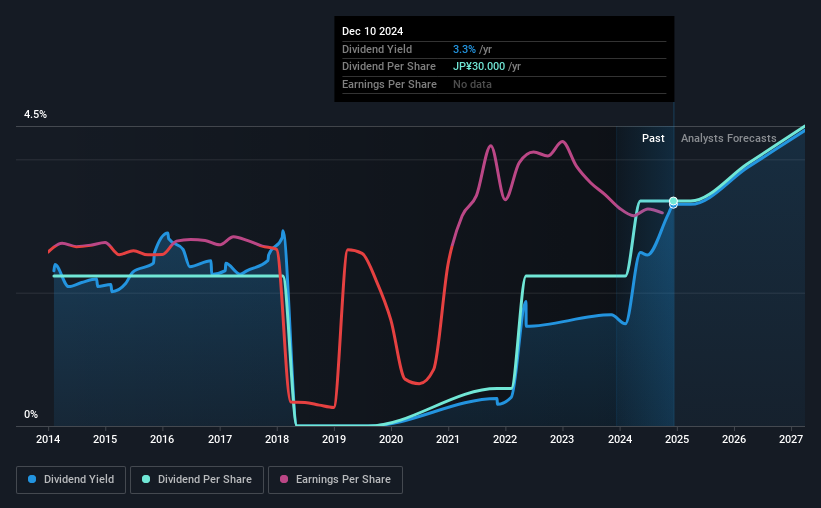Select the 2018 x-axis label
This screenshot has height=508, width=821.
click(277, 439)
